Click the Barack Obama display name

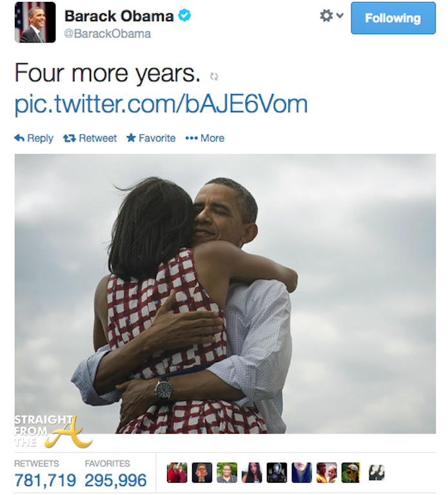click(x=119, y=15)
